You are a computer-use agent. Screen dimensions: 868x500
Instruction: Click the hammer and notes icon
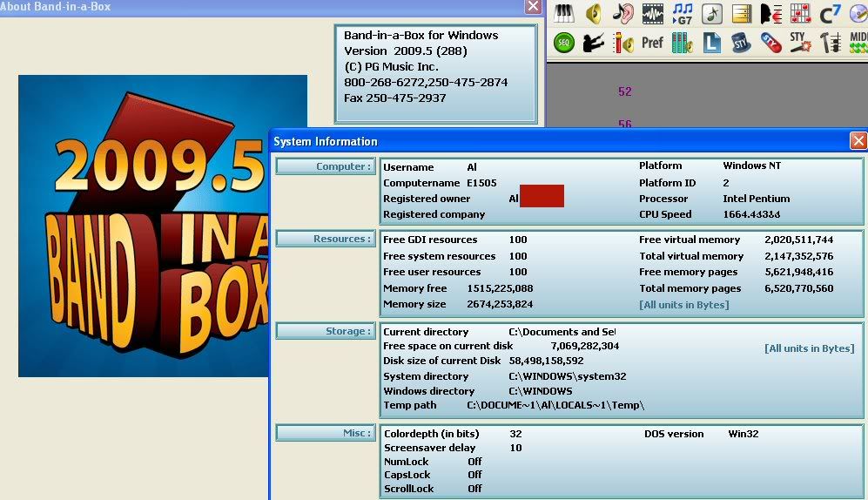[x=830, y=43]
